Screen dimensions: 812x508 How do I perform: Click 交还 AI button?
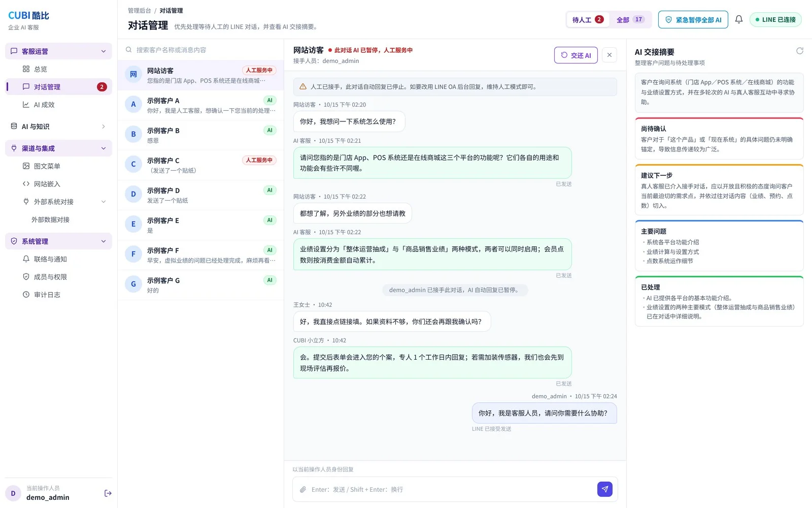pyautogui.click(x=576, y=55)
